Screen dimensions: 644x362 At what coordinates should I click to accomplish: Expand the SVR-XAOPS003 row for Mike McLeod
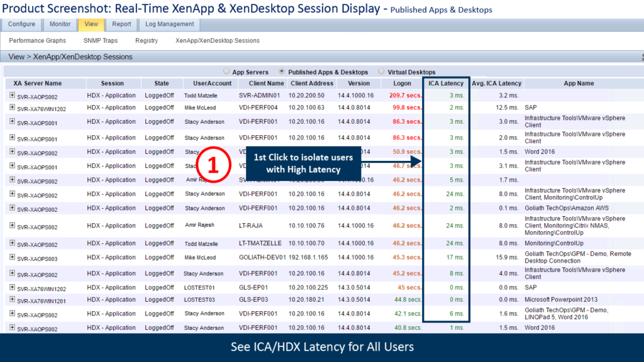tap(12, 258)
